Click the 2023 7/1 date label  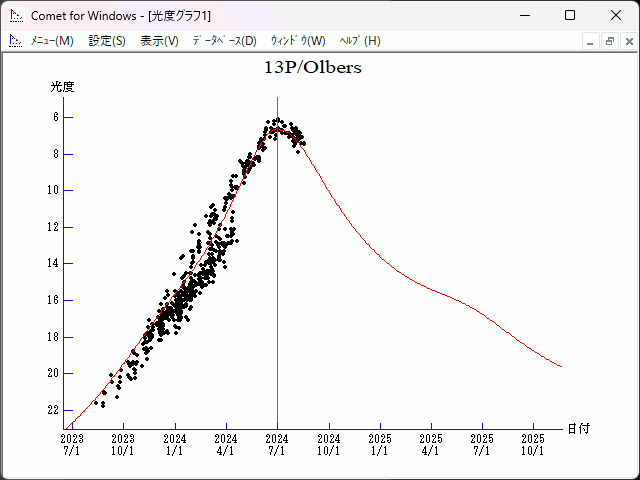pos(72,444)
